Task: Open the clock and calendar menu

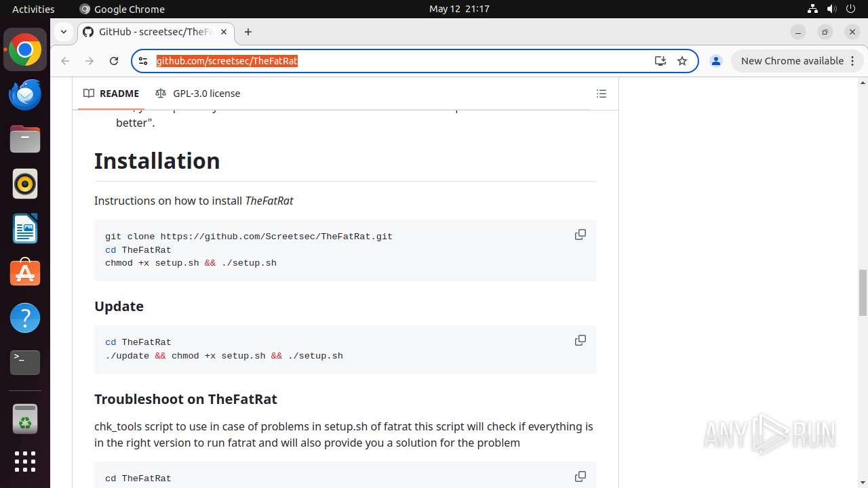Action: (459, 9)
